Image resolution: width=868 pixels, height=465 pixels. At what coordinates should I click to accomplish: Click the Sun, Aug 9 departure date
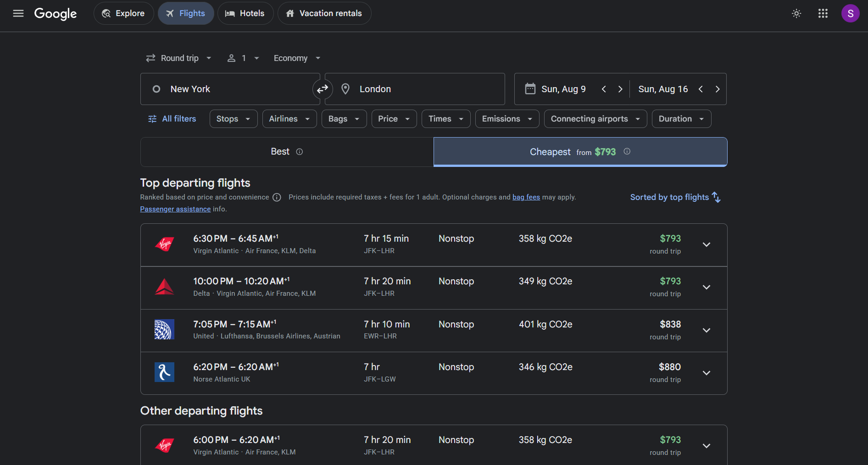[x=563, y=89]
